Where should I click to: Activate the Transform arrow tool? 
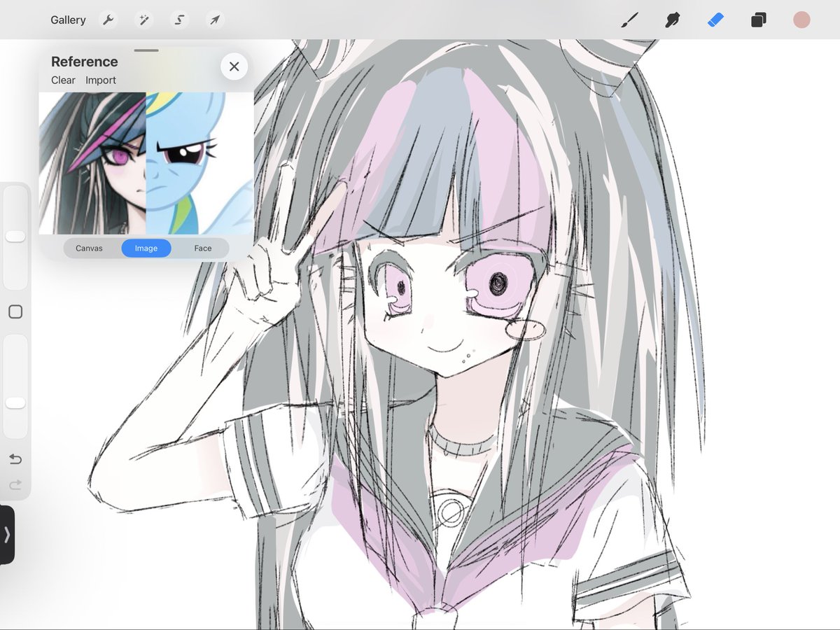click(215, 20)
